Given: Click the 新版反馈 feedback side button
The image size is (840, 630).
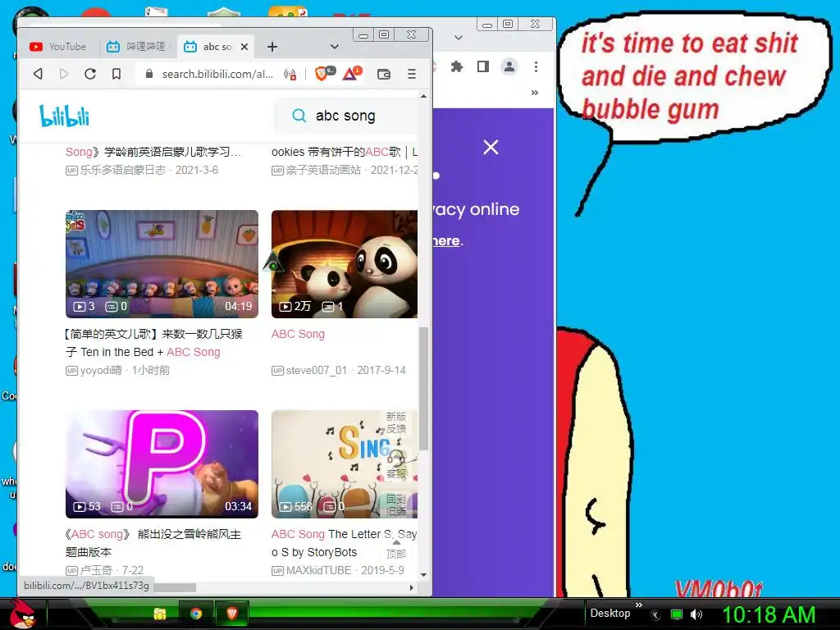Looking at the screenshot, I should click(x=396, y=422).
